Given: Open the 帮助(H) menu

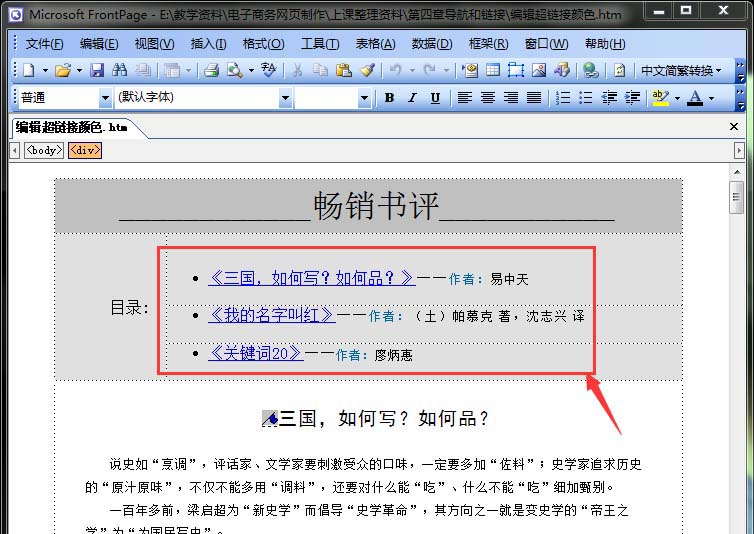Looking at the screenshot, I should coord(605,44).
